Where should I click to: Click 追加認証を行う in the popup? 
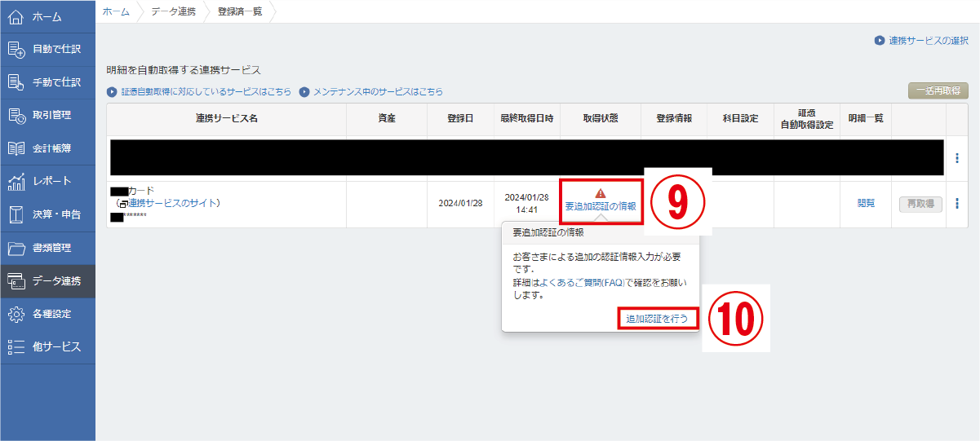click(658, 319)
